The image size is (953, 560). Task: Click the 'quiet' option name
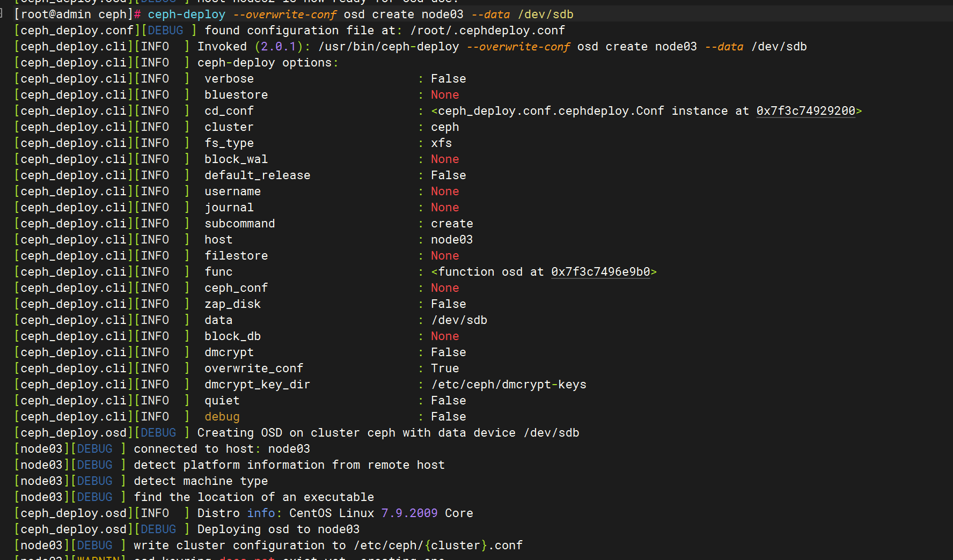point(222,401)
